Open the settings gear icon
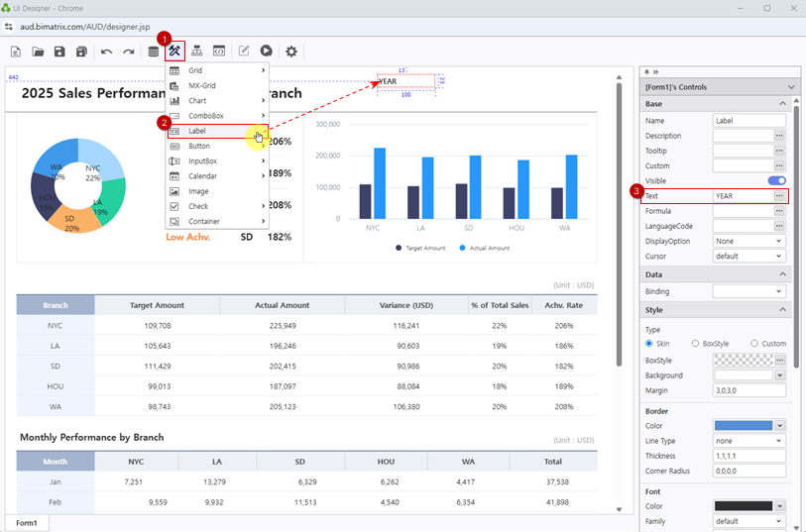The height and width of the screenshot is (532, 806). click(x=291, y=52)
